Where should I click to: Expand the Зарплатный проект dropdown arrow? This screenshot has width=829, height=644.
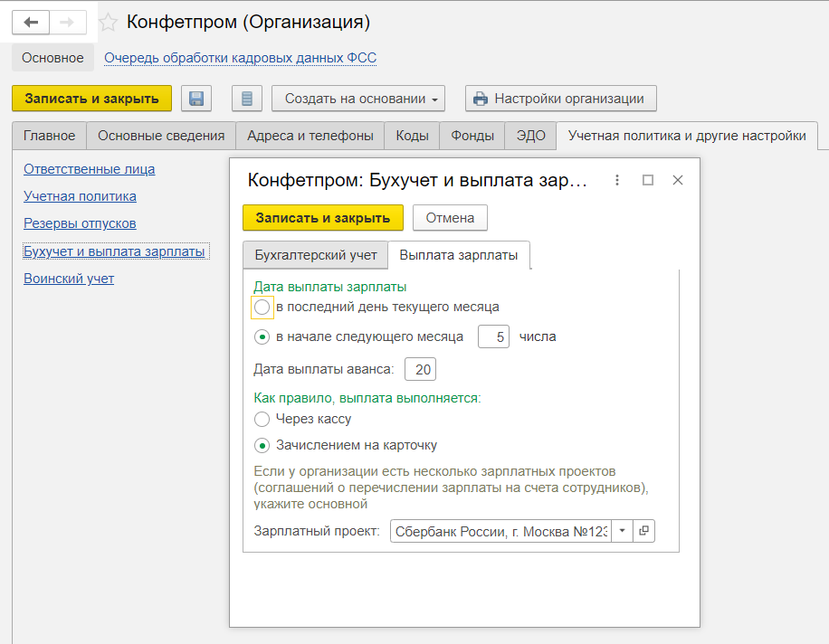(x=623, y=531)
